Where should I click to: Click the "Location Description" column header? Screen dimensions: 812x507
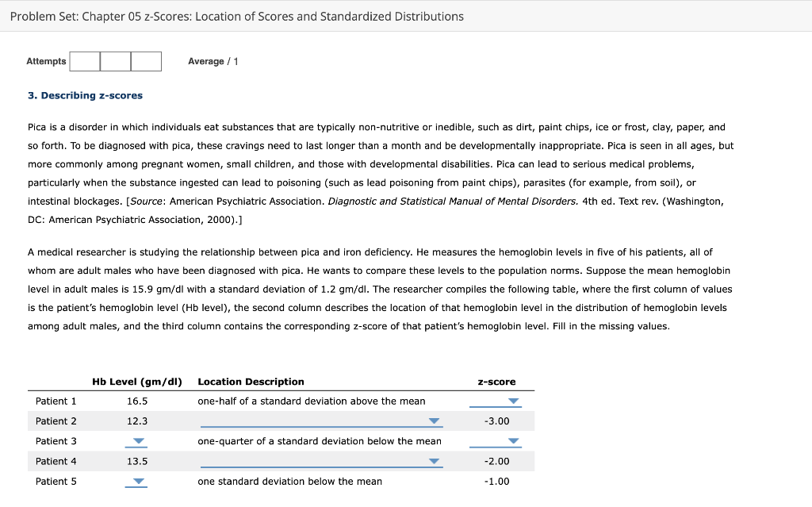click(x=251, y=382)
